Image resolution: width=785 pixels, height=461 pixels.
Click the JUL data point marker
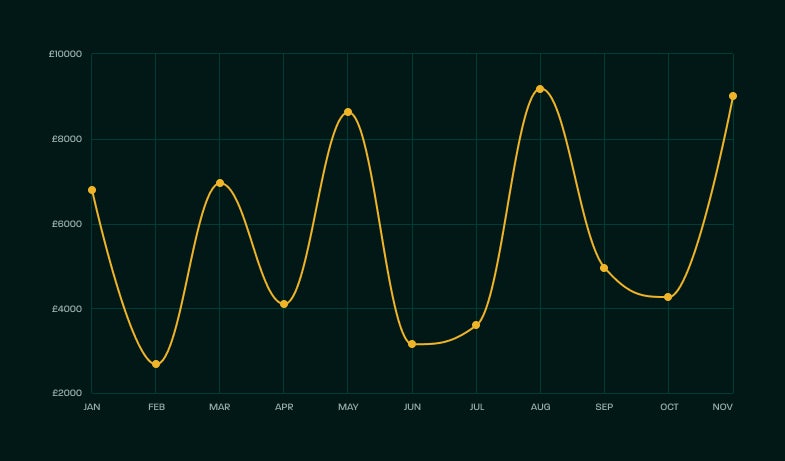[x=476, y=325]
